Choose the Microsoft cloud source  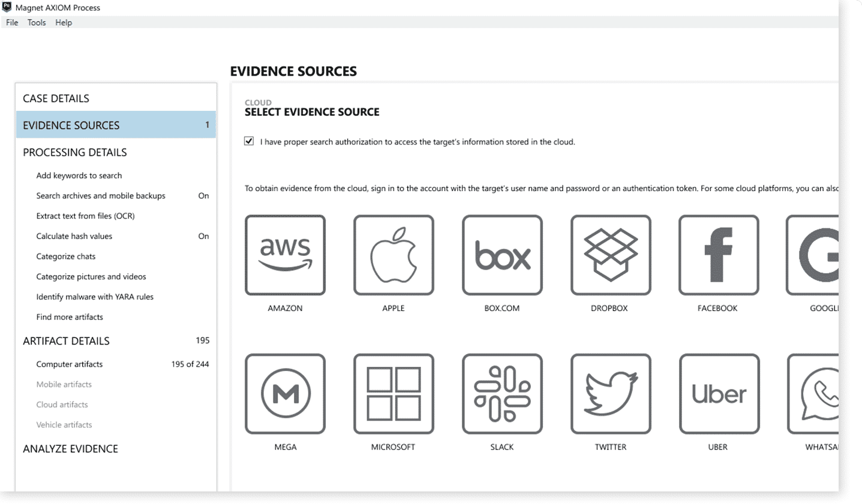click(x=394, y=394)
